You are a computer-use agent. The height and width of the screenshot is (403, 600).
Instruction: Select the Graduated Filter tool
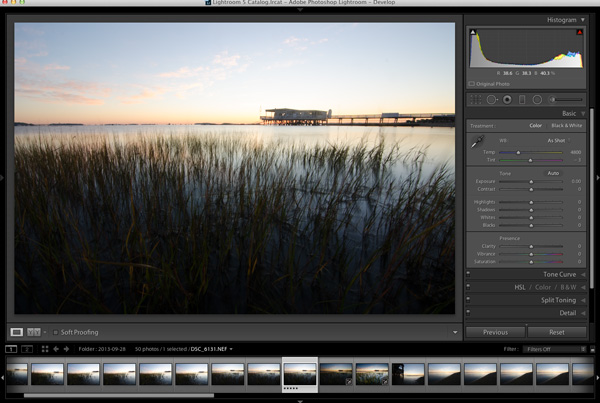522,100
